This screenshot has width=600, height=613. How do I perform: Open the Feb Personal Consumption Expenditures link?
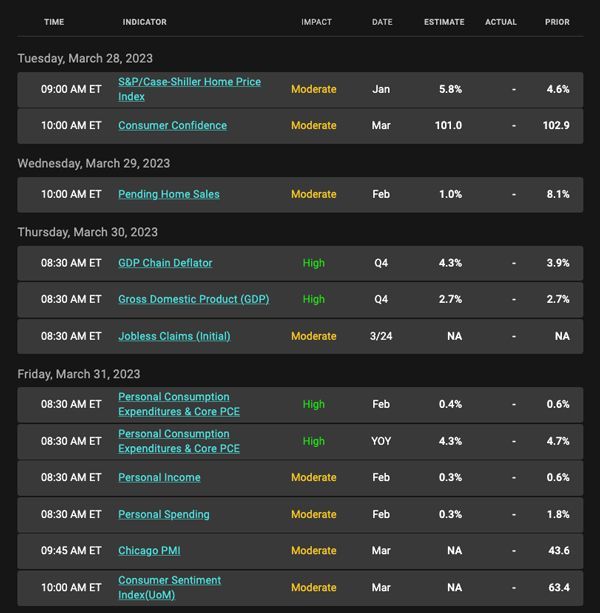pos(179,404)
